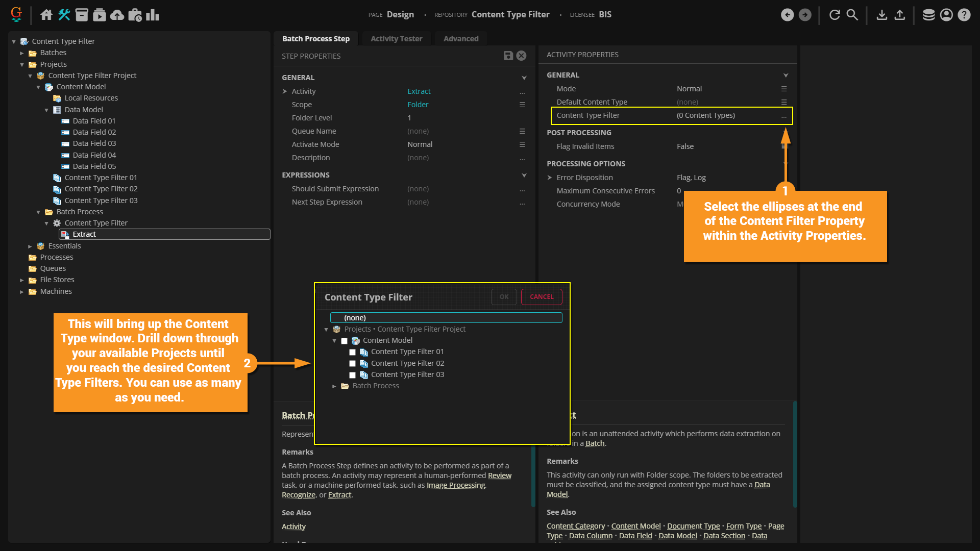Collapse the Data Model tree node

(46, 110)
